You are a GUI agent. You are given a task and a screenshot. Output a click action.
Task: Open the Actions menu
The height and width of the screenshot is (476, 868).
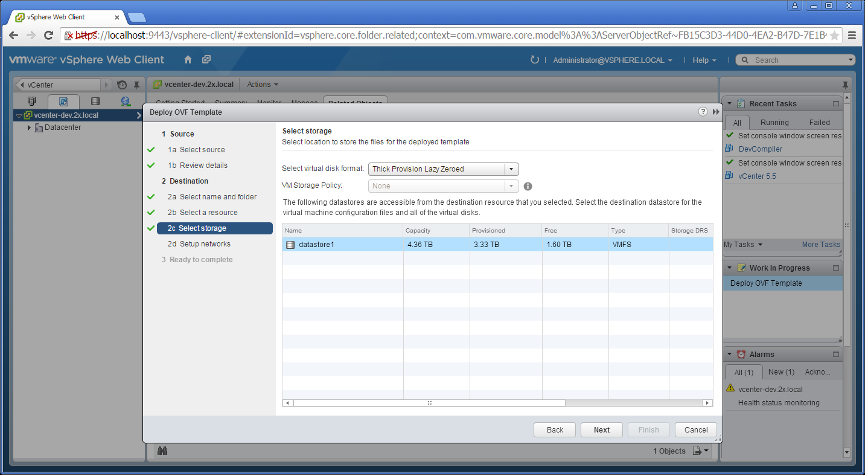point(263,85)
